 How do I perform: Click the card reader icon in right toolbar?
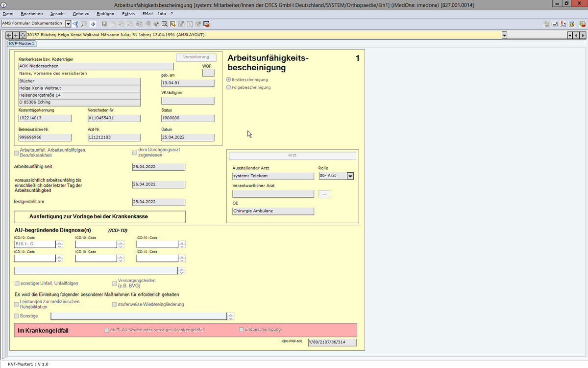click(x=555, y=24)
